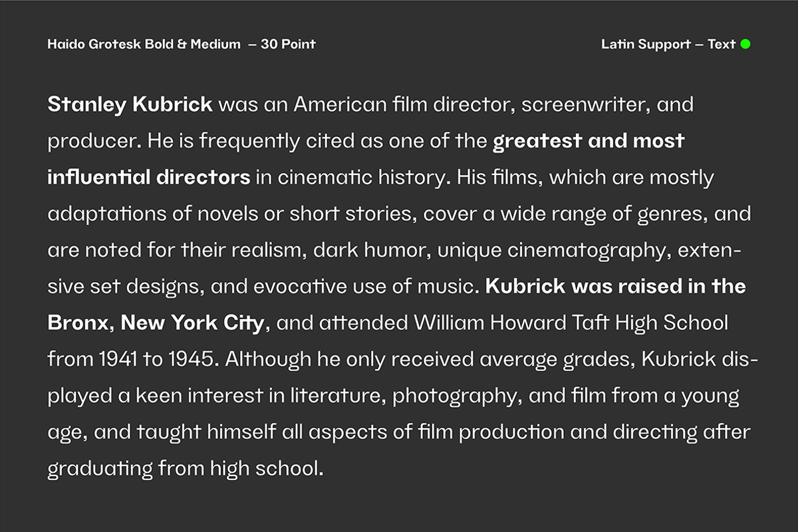Screen dimensions: 798x532
Task: Click bold "Kubrick was raised in the" text
Action: pos(615,287)
